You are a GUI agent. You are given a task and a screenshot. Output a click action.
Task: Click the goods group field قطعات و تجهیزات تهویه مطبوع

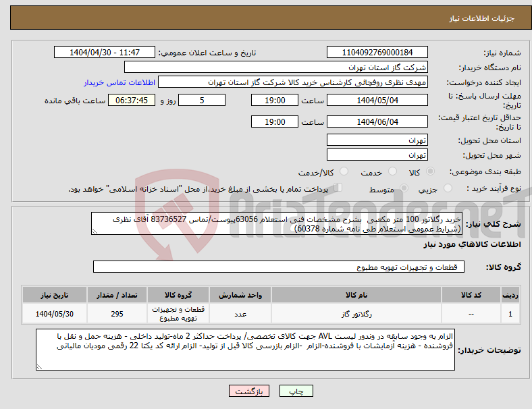pyautogui.click(x=279, y=267)
